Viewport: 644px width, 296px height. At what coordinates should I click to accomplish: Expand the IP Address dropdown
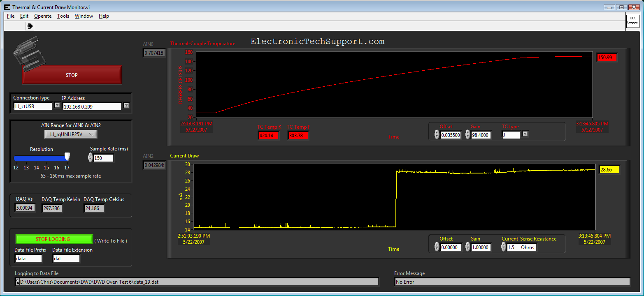(x=126, y=105)
